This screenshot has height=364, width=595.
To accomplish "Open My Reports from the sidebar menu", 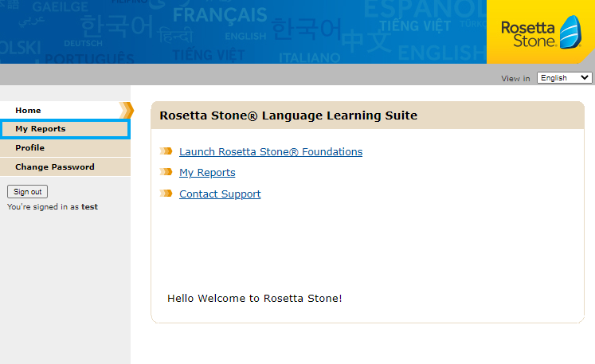I will point(41,129).
